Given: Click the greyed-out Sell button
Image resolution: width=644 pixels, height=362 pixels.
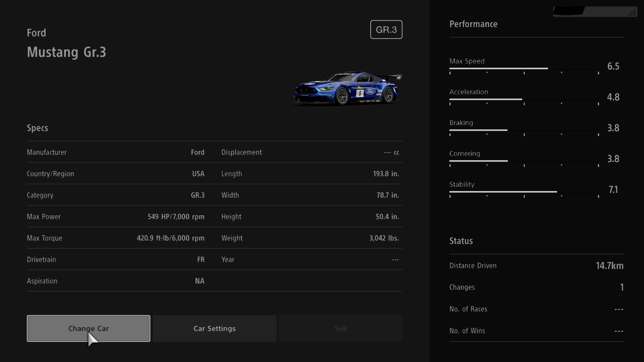Looking at the screenshot, I should click(x=340, y=328).
